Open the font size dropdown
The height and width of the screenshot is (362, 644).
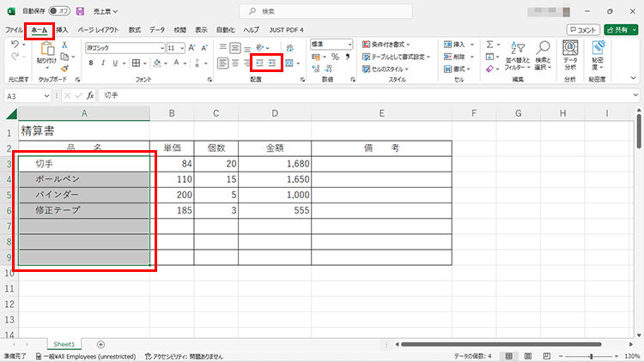tap(182, 48)
